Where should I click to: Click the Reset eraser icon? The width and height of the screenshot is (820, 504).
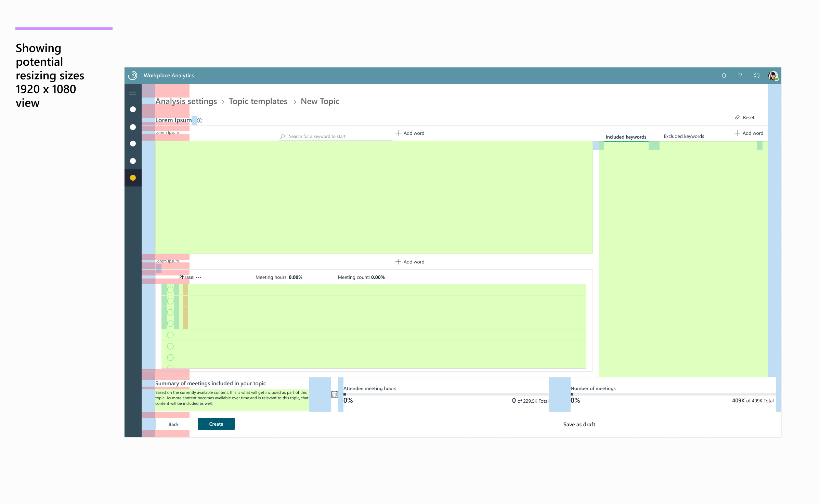click(x=737, y=117)
